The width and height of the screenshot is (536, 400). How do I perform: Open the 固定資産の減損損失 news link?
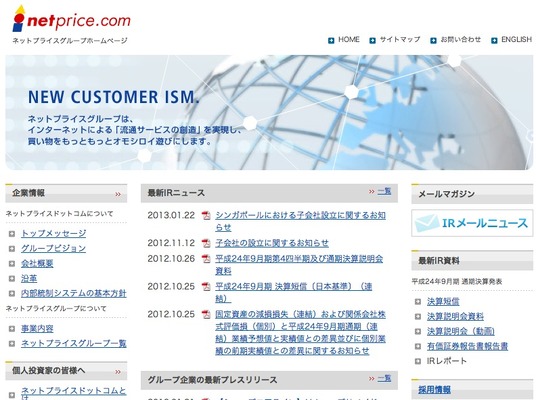click(300, 332)
